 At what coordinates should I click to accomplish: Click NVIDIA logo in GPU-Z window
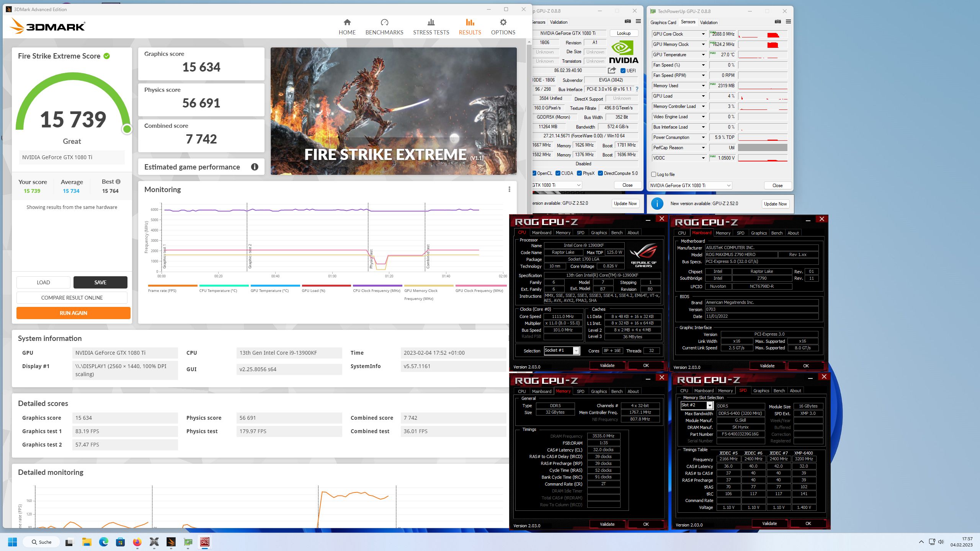[x=624, y=52]
